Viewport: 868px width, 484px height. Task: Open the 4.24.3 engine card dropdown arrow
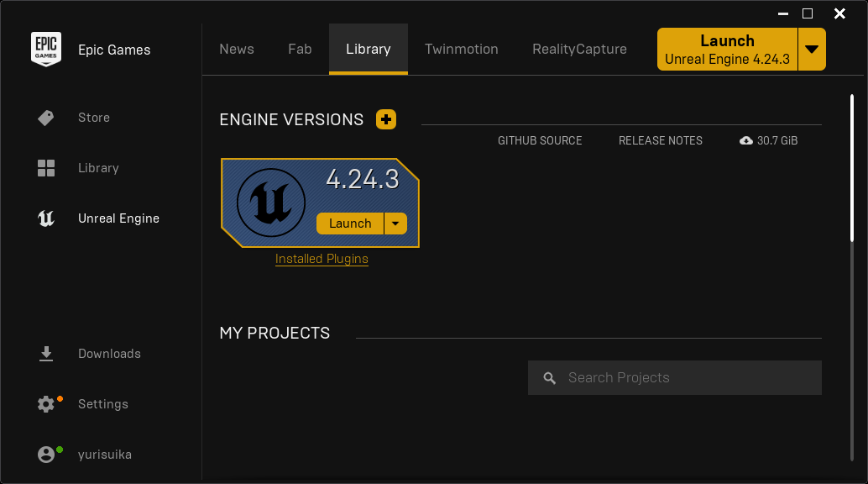[x=396, y=224]
